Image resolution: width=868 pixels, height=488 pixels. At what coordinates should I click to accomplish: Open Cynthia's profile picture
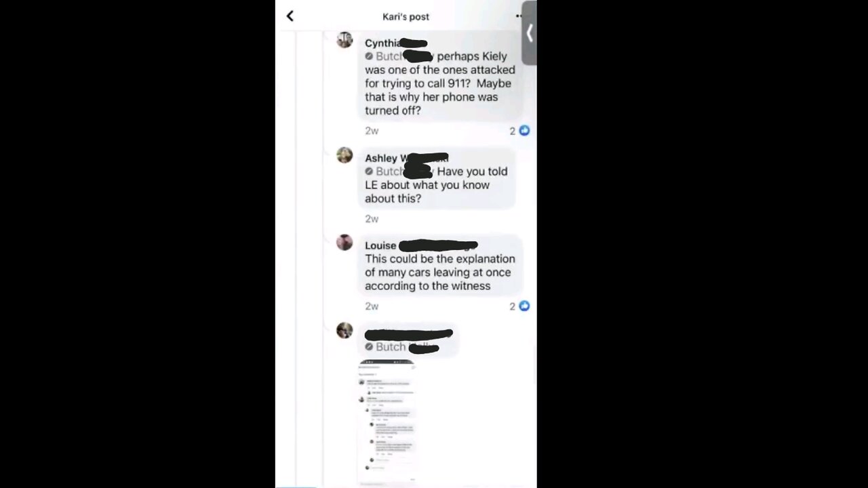point(344,40)
